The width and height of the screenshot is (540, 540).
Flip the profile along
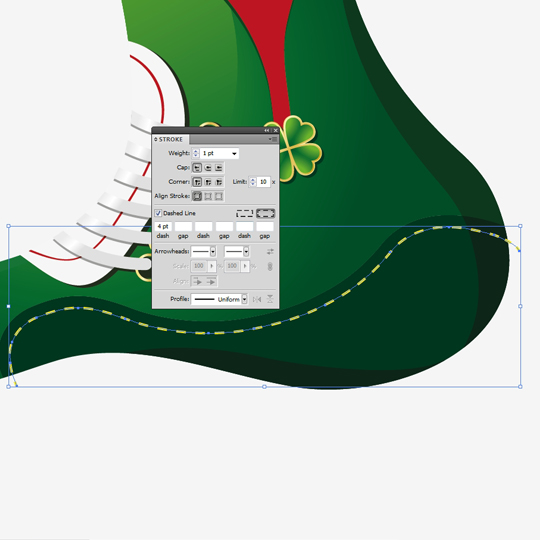point(257,299)
